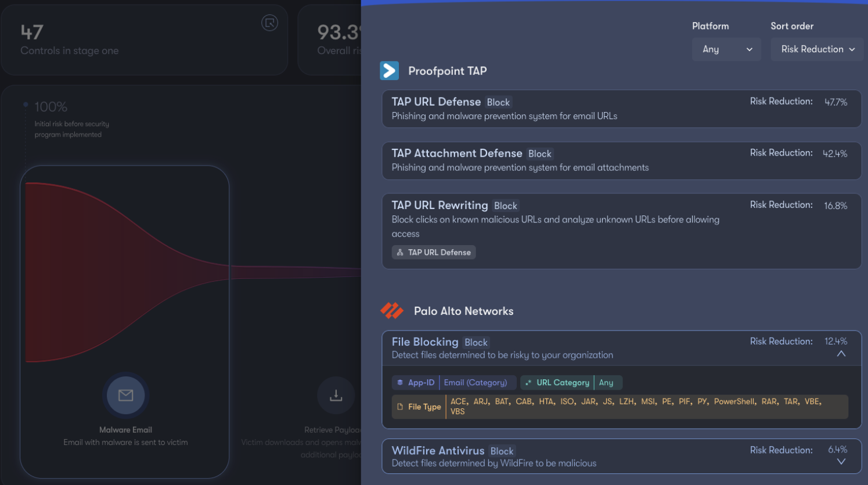Viewport: 868px width, 485px height.
Task: Click the "PowerShell" file type
Action: point(734,401)
